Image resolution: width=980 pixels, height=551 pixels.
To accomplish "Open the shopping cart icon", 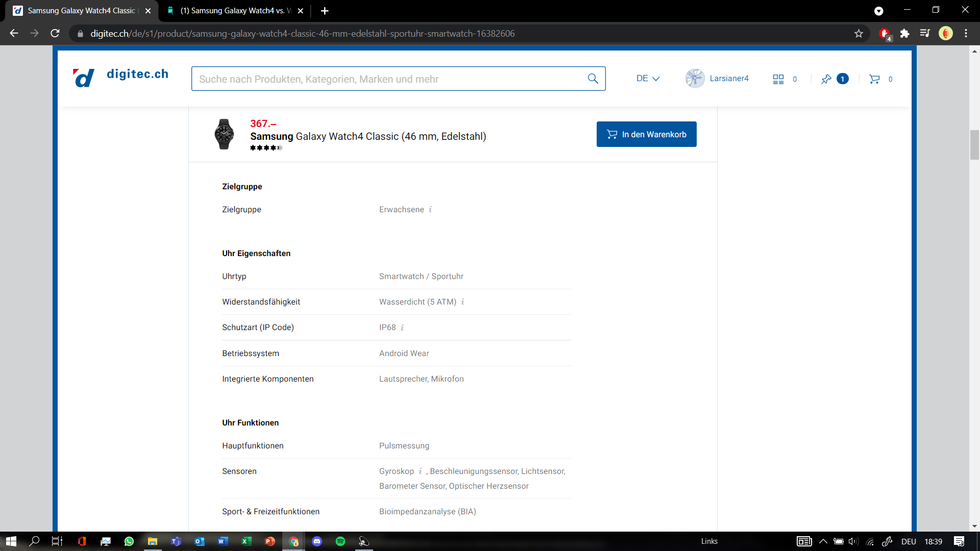I will point(874,79).
